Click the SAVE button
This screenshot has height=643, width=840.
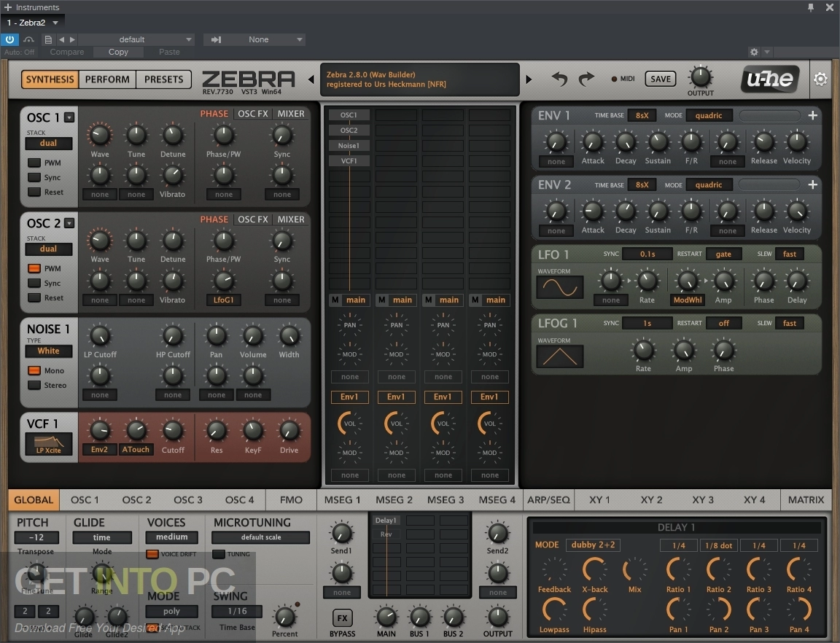pos(660,79)
